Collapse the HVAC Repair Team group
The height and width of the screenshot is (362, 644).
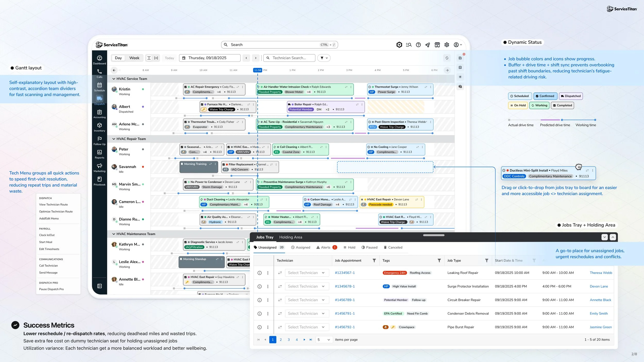(114, 139)
